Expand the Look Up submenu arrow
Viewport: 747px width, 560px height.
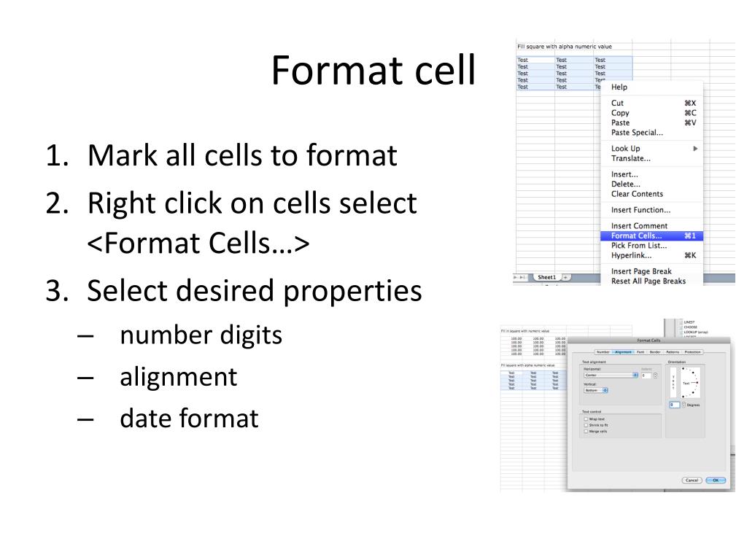pyautogui.click(x=695, y=149)
